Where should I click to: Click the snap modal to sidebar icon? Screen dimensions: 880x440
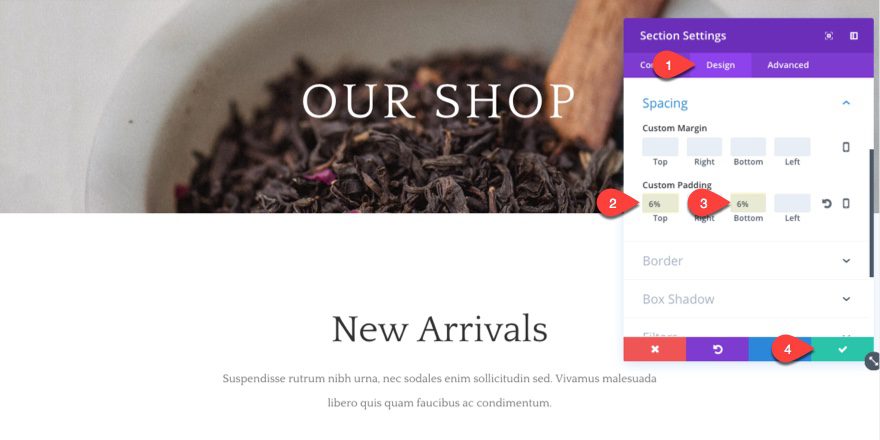(854, 36)
